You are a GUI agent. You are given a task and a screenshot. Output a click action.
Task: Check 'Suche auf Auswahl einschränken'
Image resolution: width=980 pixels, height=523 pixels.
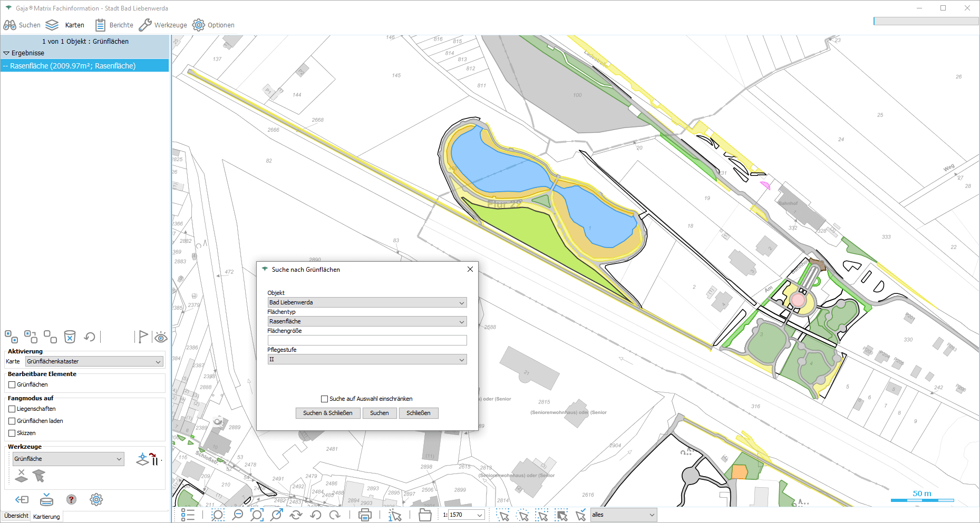pos(325,399)
